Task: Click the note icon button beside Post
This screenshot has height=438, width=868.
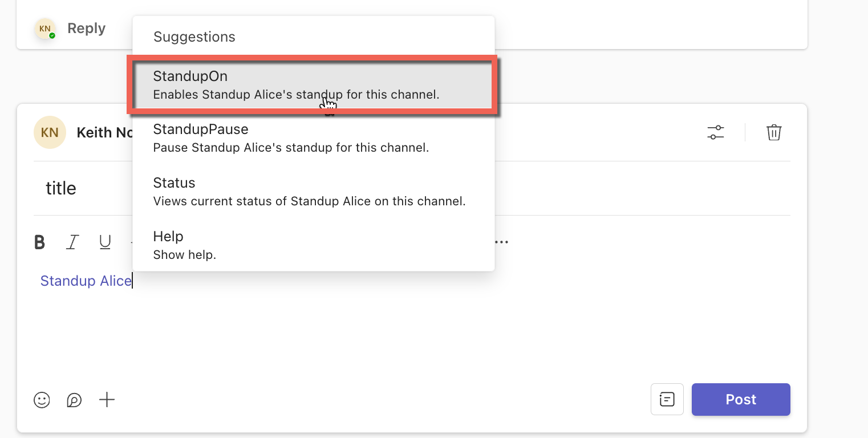Action: 667,399
